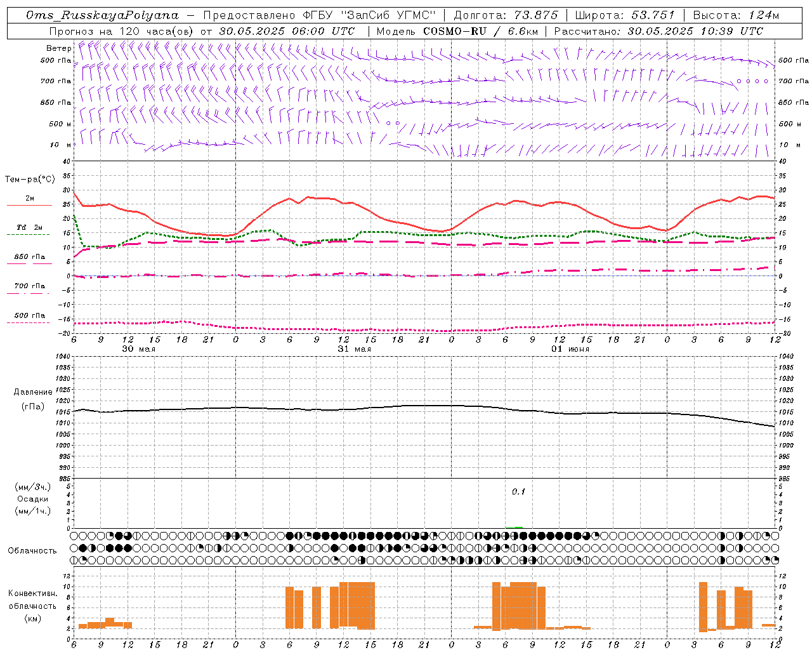Viewport: 812px width, 650px height.
Task: Click the 'Модель COSMO-RU / 6.6км' label
Action: tap(457, 31)
